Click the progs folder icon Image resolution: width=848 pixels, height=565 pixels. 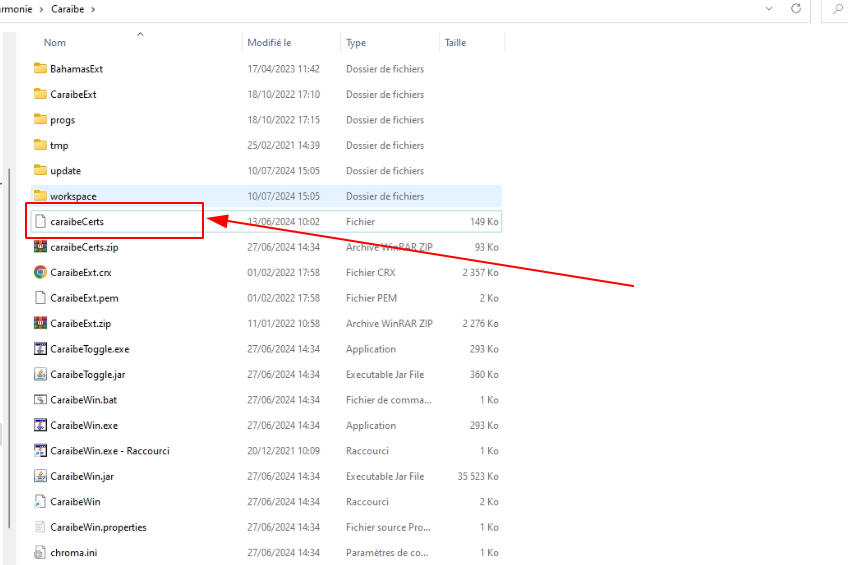pos(40,119)
